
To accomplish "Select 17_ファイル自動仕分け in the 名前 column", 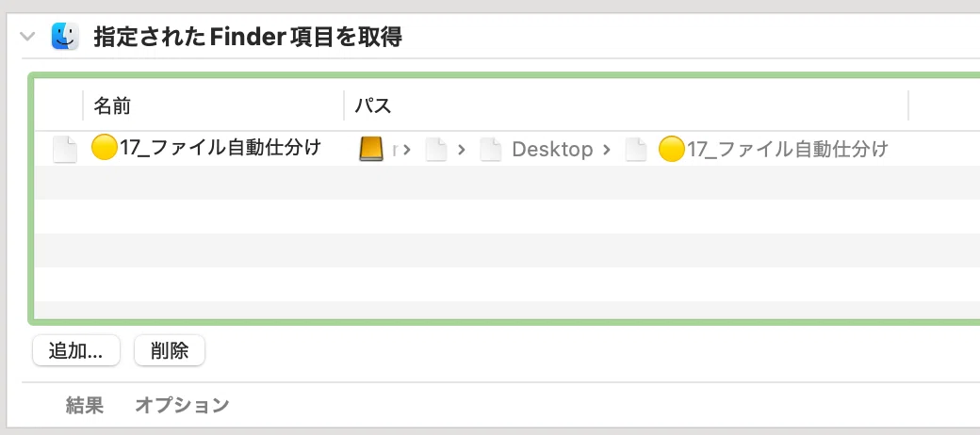I will pyautogui.click(x=220, y=148).
